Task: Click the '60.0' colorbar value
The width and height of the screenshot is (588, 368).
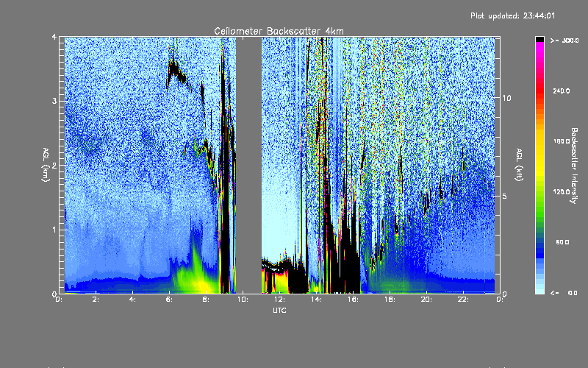Action: (x=562, y=242)
